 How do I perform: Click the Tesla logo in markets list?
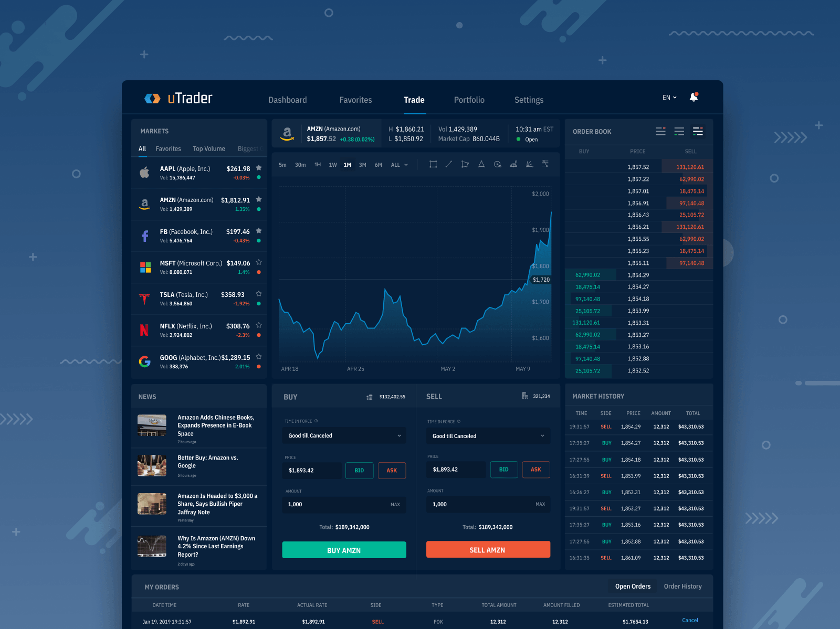point(145,298)
